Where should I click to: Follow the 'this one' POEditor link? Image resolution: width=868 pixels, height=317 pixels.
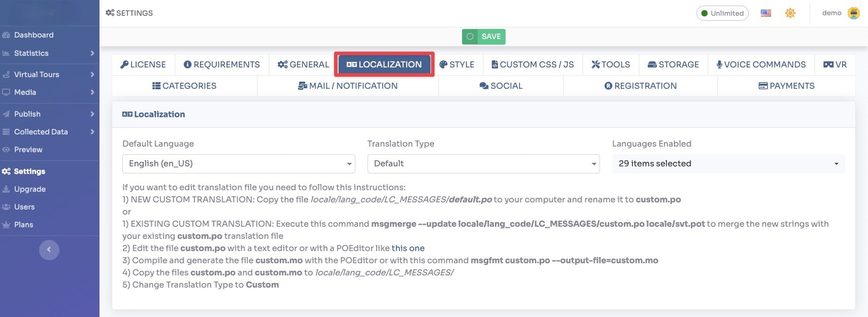pos(408,248)
